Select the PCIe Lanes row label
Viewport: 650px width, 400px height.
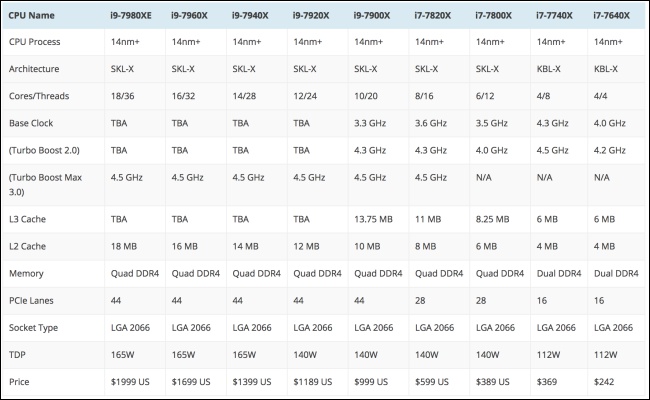[31, 301]
